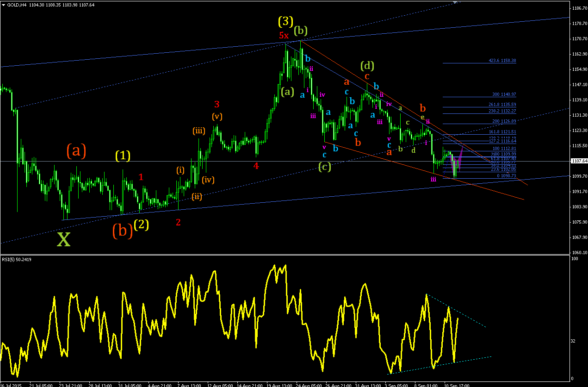Click price axis value 1123.30
This screenshot has width=588, height=387.
pos(580,131)
